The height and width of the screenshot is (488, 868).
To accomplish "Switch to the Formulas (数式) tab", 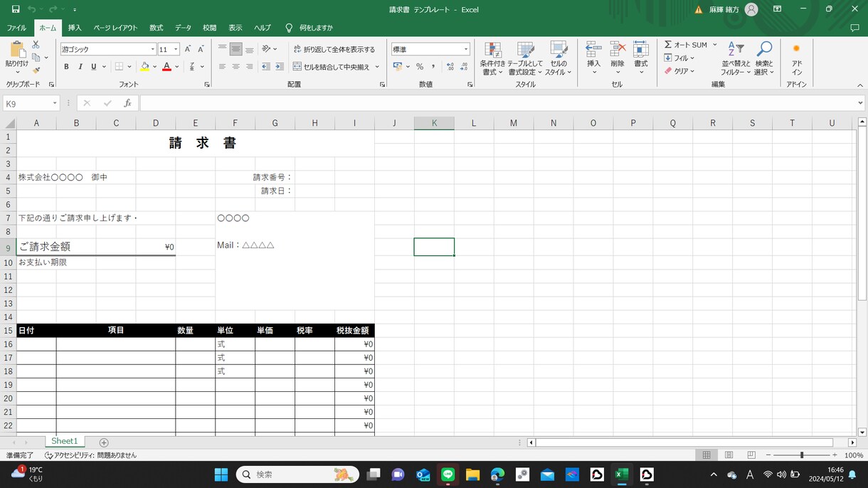I will pyautogui.click(x=156, y=28).
